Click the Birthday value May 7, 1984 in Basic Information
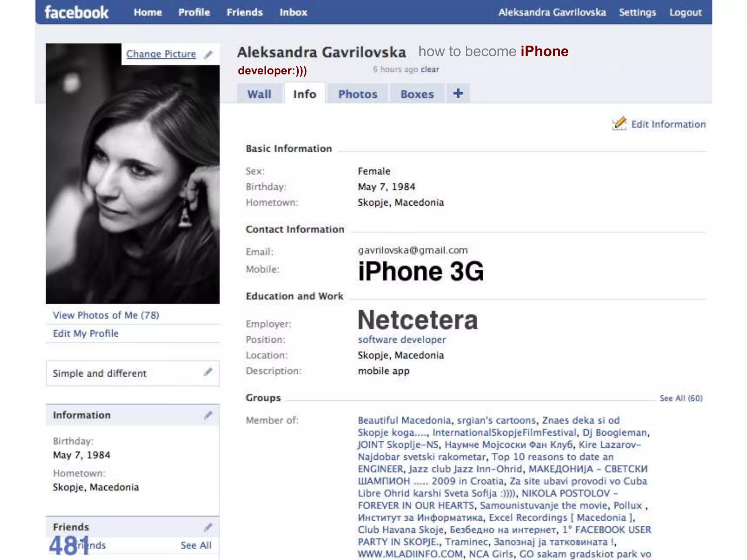747x560 pixels. [386, 187]
